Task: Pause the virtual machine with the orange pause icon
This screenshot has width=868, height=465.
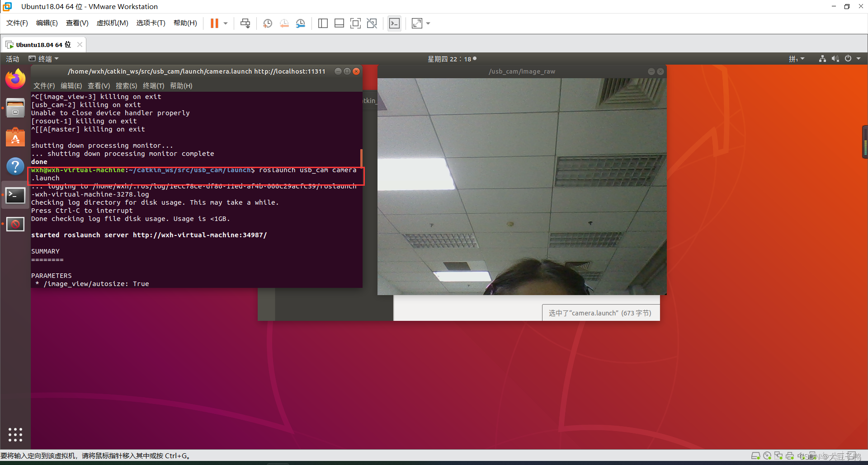Action: pos(214,23)
